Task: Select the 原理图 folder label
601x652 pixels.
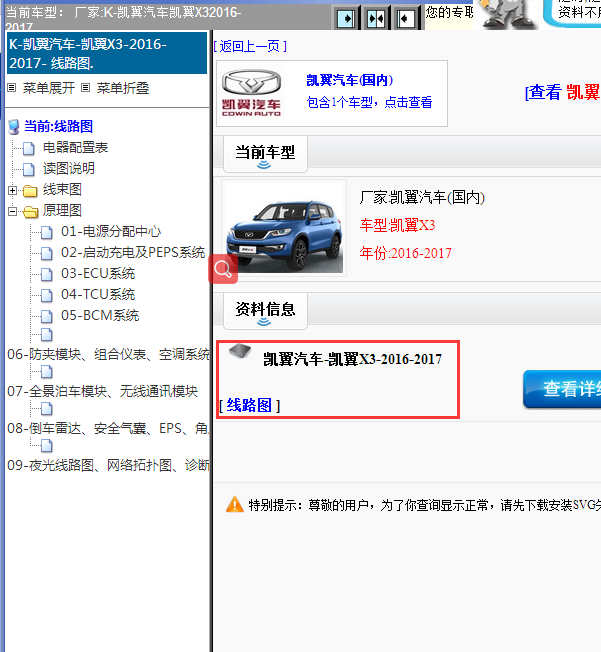Action: [x=62, y=210]
